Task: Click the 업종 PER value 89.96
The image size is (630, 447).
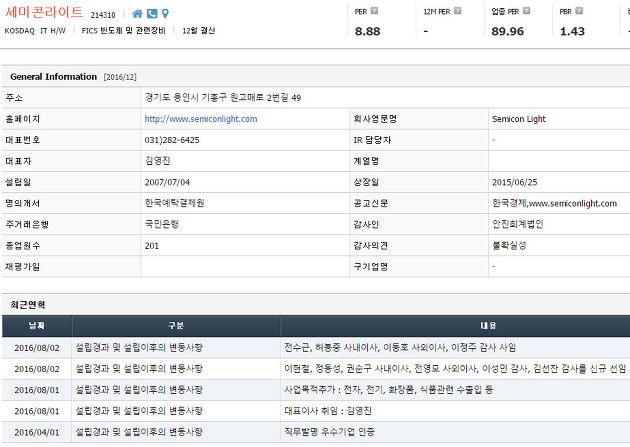Action: [x=507, y=31]
